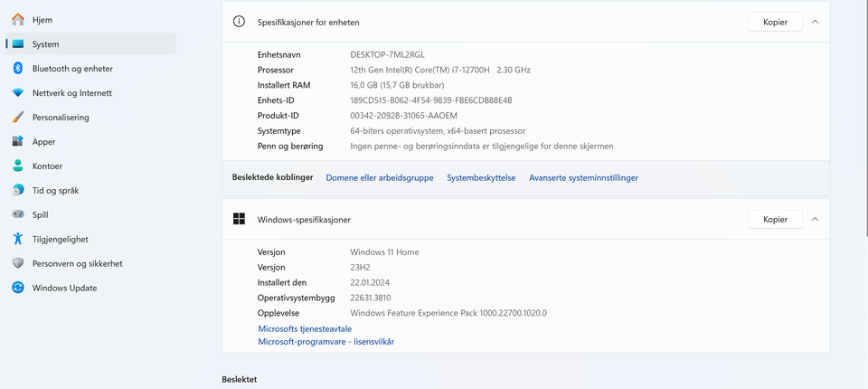Open Avanserte systeminnstillinger link
The width and height of the screenshot is (868, 389).
pos(583,178)
